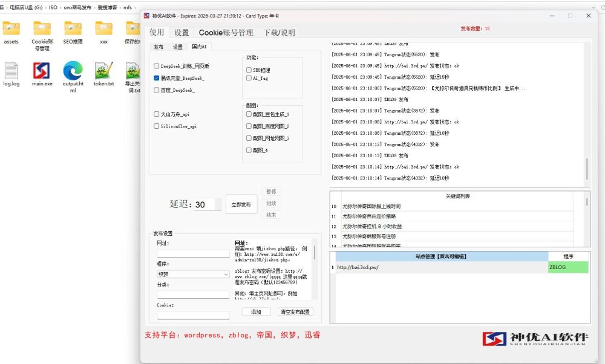
Task: Check 配图_百度网图_2 image option
Action: (249, 126)
